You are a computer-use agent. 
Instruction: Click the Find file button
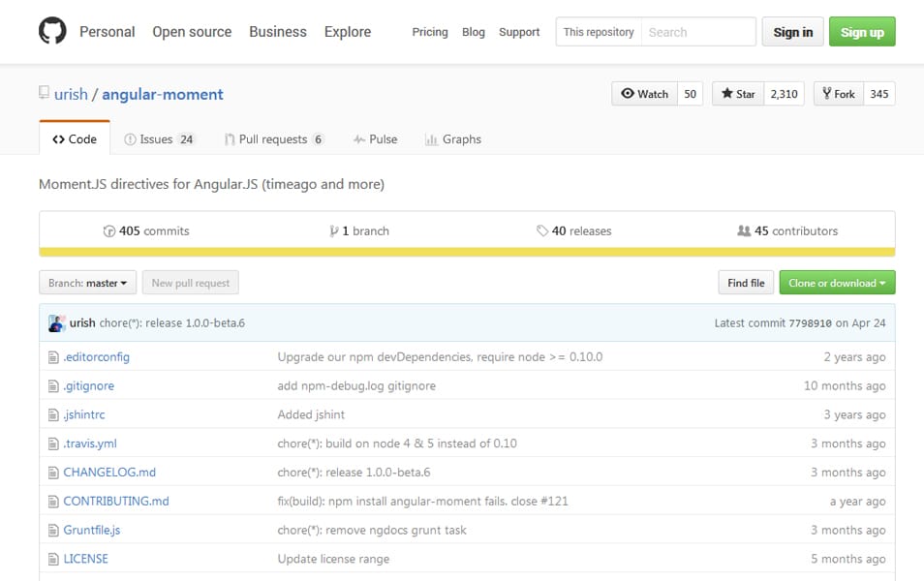pos(746,283)
